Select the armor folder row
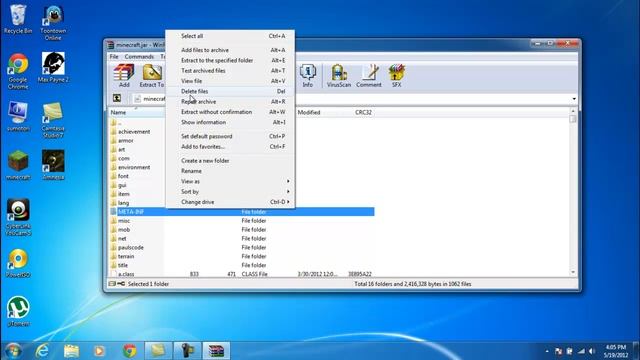This screenshot has width=640, height=360. (126, 141)
